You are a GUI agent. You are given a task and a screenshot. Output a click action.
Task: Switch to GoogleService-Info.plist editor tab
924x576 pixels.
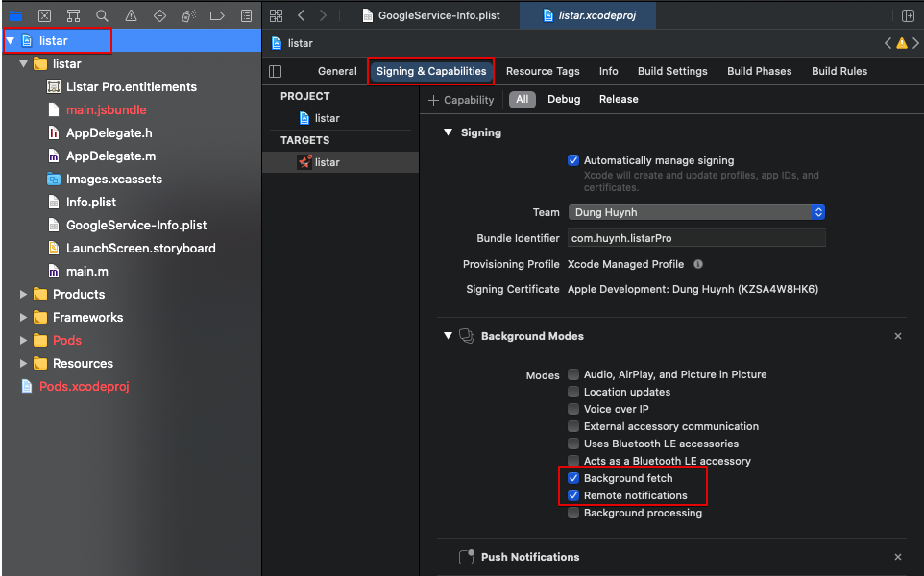tap(430, 15)
